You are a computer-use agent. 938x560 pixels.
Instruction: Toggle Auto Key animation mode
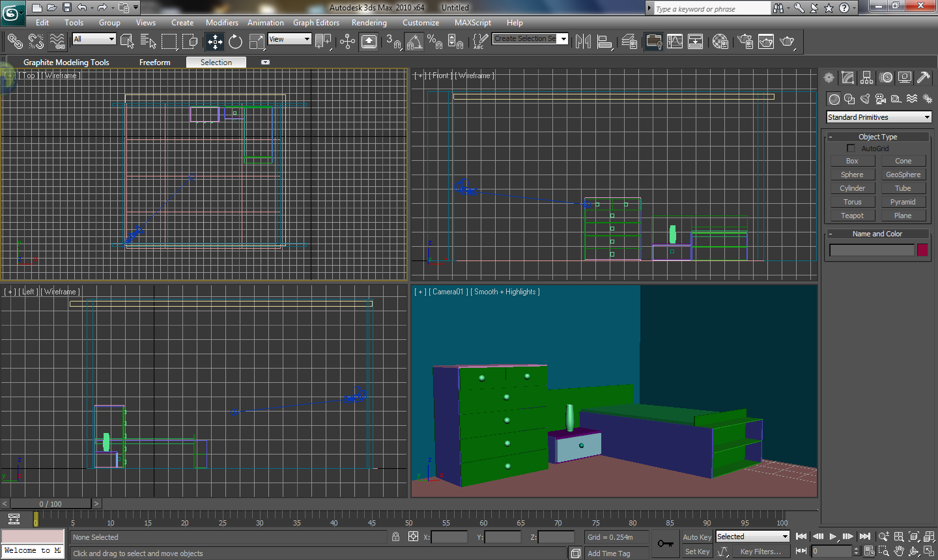click(x=696, y=537)
